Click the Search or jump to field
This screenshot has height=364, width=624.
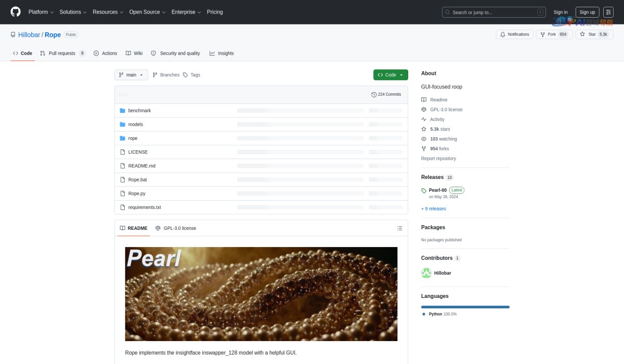493,12
